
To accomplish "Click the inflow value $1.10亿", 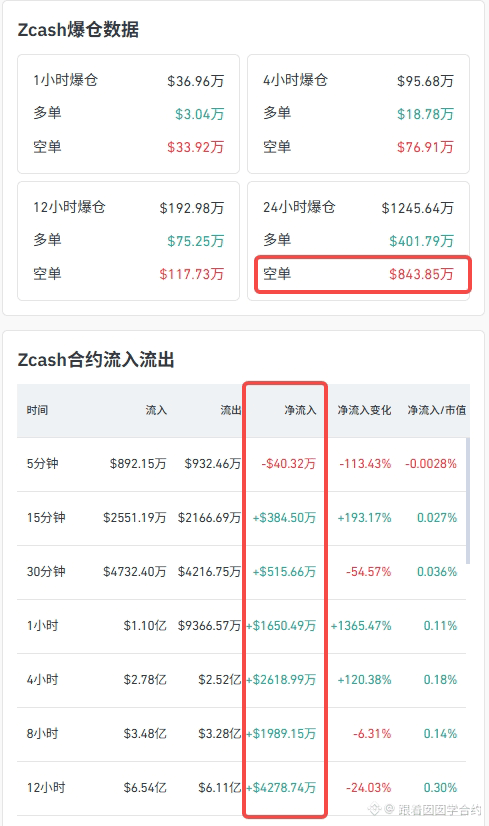I will pyautogui.click(x=145, y=626).
